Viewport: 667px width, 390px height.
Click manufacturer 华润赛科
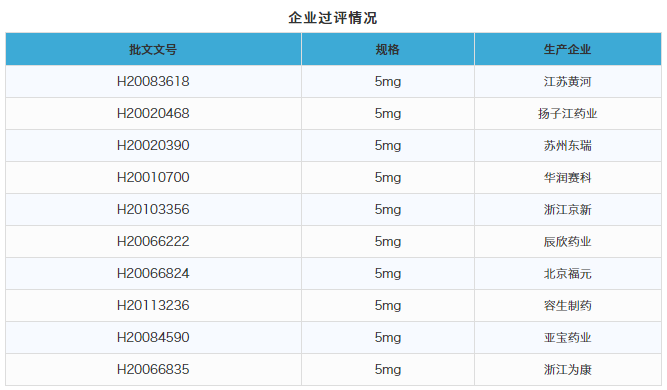point(567,178)
